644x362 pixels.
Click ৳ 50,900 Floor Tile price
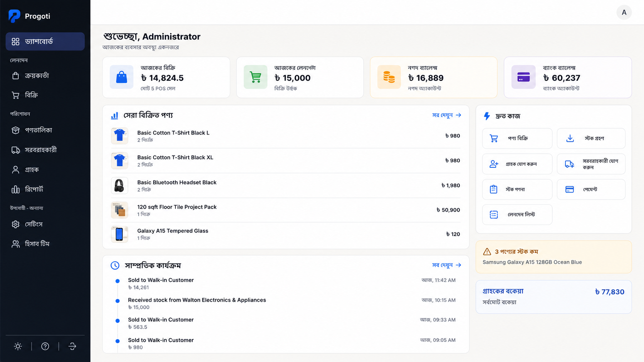tap(448, 210)
